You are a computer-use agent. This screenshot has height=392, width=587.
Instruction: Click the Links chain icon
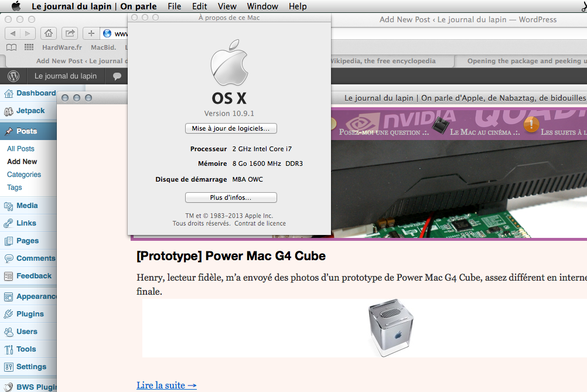click(9, 223)
